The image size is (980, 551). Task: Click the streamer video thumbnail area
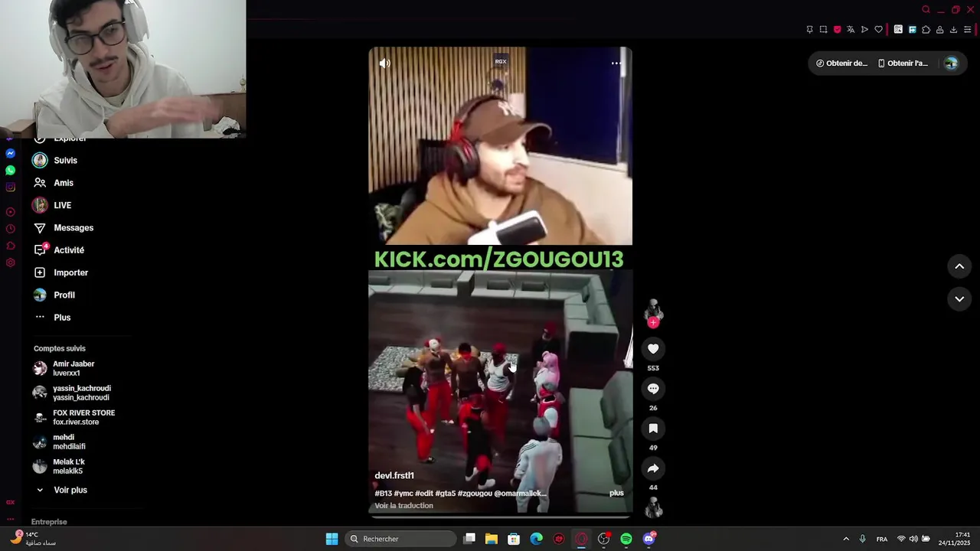501,145
